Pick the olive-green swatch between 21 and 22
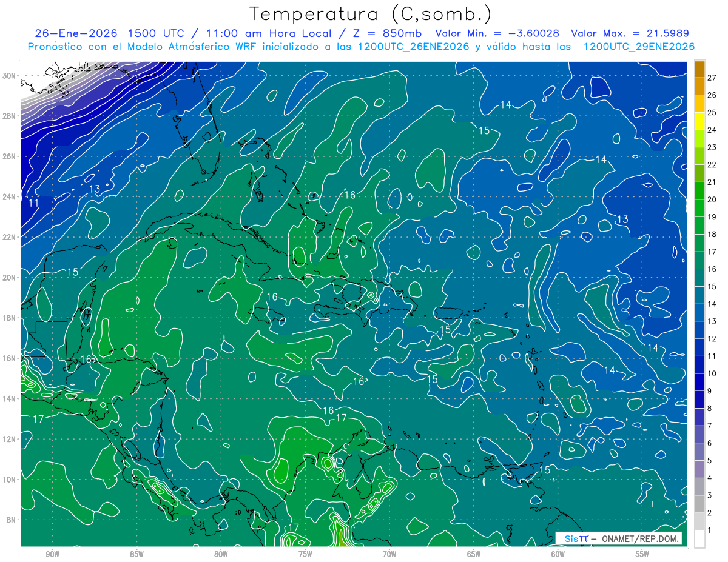728x562 pixels. pos(699,173)
